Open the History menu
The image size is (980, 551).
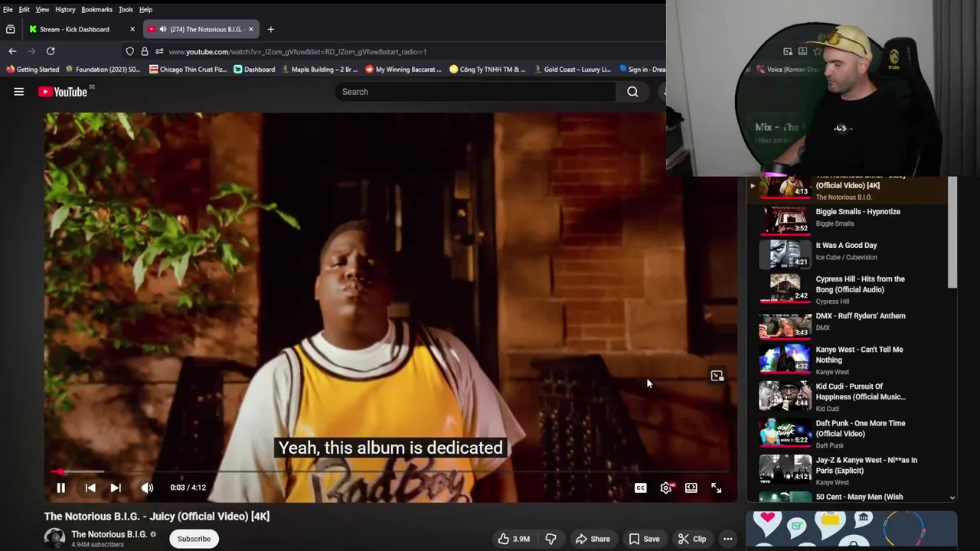65,9
